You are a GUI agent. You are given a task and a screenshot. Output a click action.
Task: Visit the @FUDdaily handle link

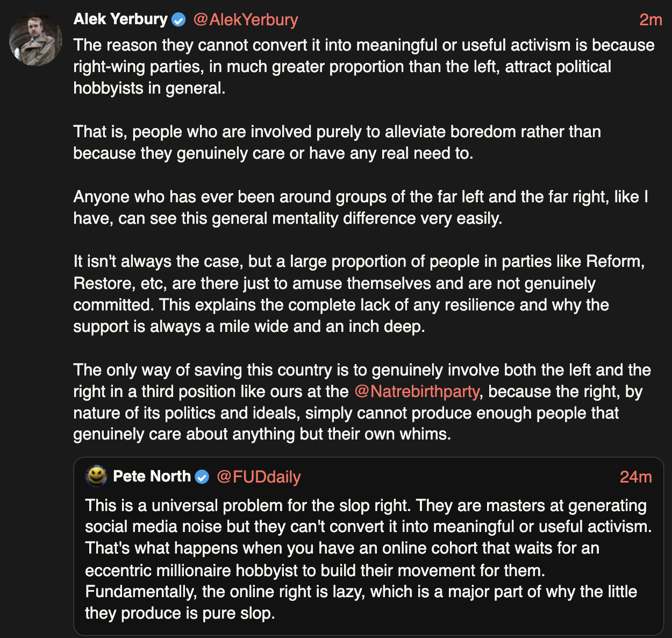(x=259, y=477)
